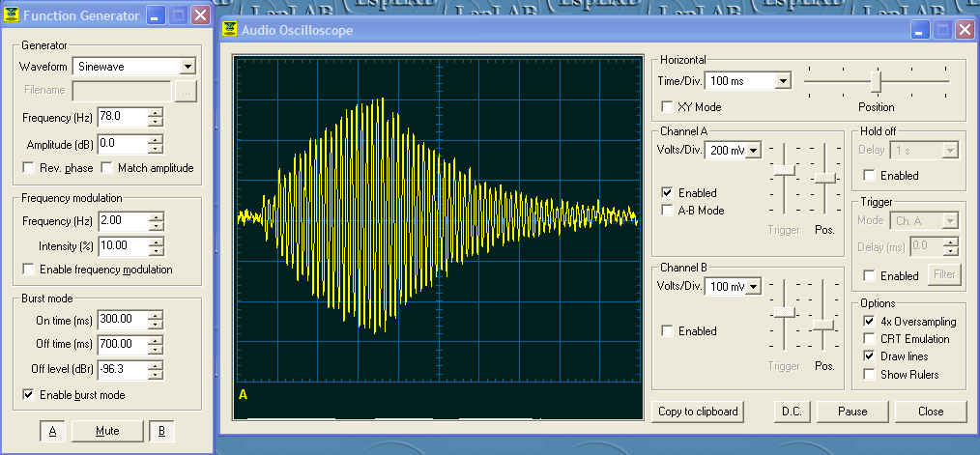Click the burst On time field
980x455 pixels.
pos(123,320)
